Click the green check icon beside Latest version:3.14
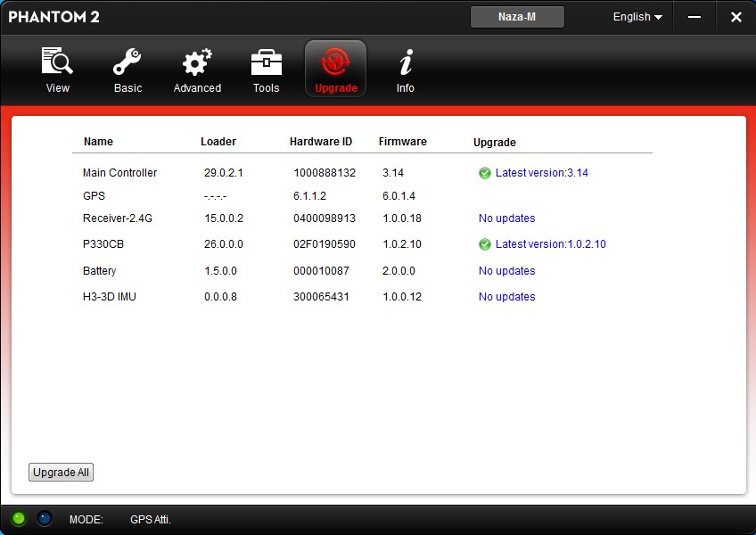The width and height of the screenshot is (756, 535). point(485,173)
